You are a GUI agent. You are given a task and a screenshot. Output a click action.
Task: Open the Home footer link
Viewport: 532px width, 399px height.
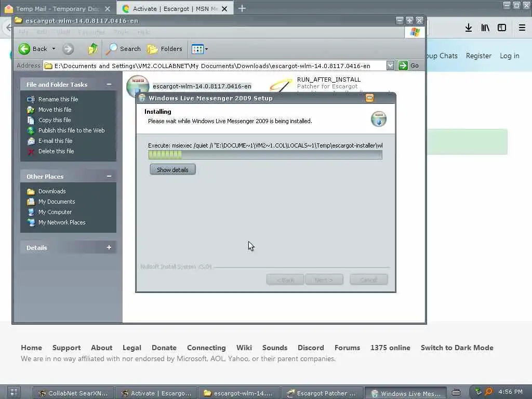pos(31,348)
